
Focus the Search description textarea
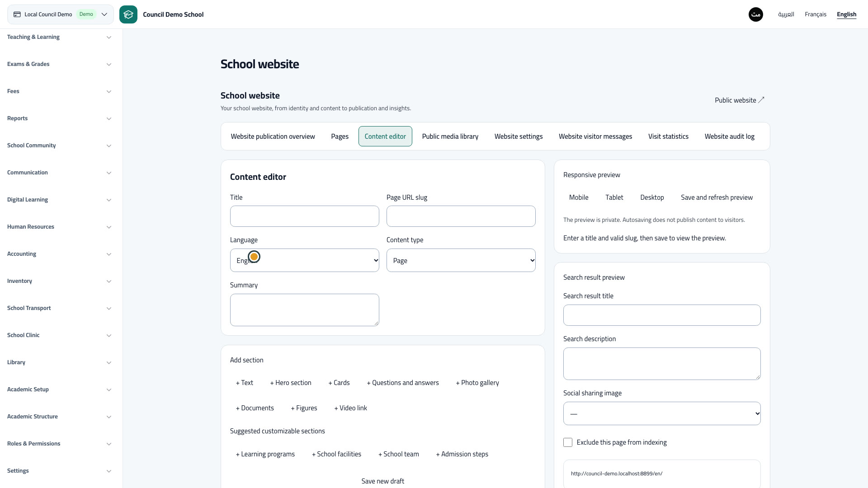[x=662, y=364]
